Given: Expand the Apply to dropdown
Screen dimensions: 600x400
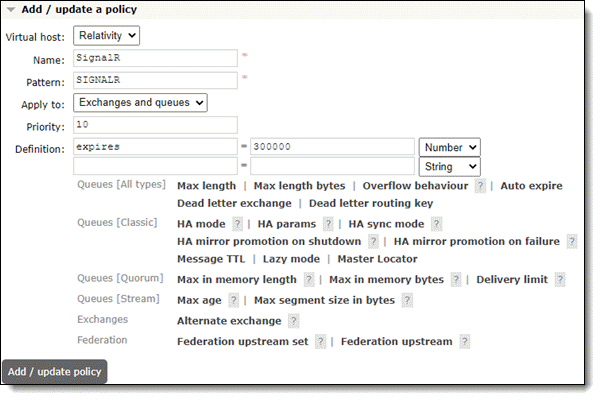Looking at the screenshot, I should pos(140,102).
